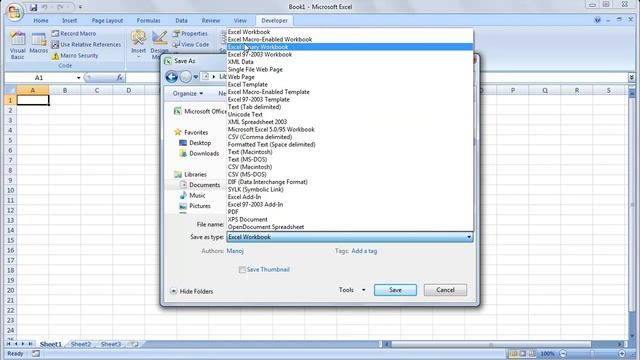640x360 pixels.
Task: Open the Visual Basic editor
Action: [18, 45]
